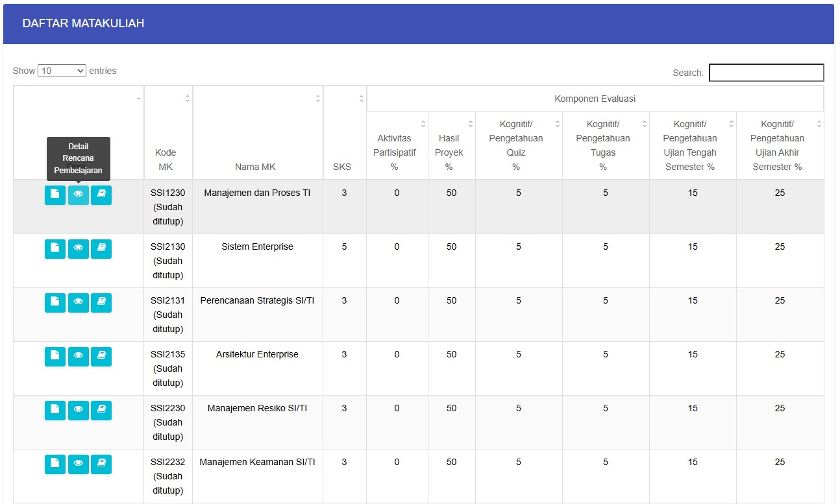This screenshot has height=504, width=840.
Task: Click book icon for Perencanaan Strategis SI/TI
Action: coord(101,303)
